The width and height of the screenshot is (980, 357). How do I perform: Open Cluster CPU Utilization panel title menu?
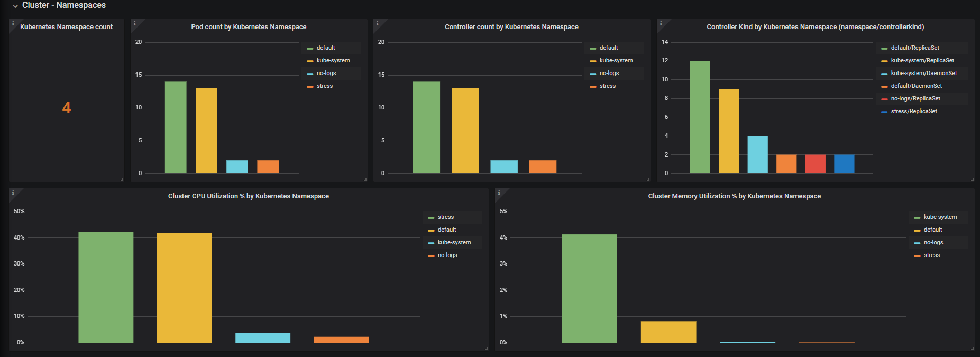(249, 196)
